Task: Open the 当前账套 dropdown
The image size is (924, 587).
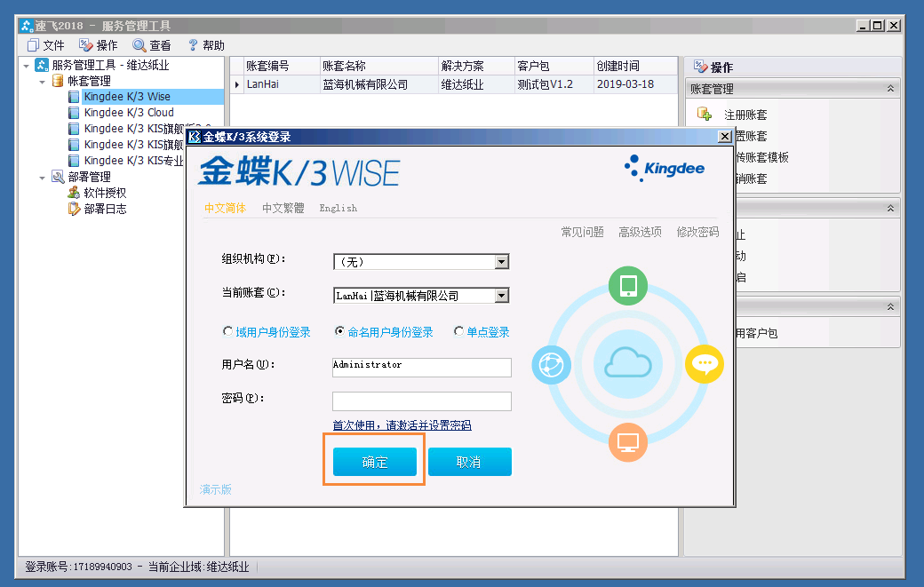Action: (501, 295)
